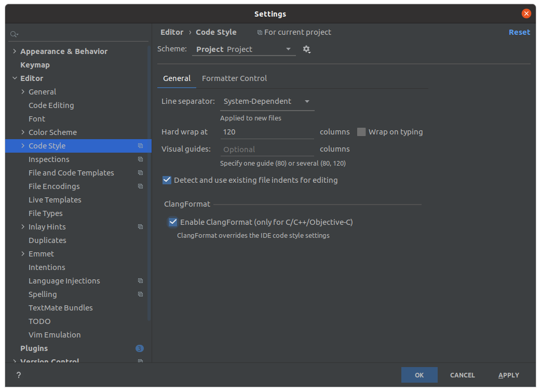Click the scheme settings gear icon
Screen dimensions: 541x392
pos(306,49)
